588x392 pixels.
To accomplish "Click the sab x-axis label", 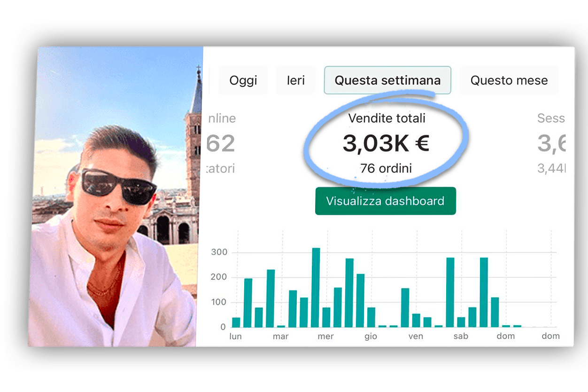I will (461, 336).
